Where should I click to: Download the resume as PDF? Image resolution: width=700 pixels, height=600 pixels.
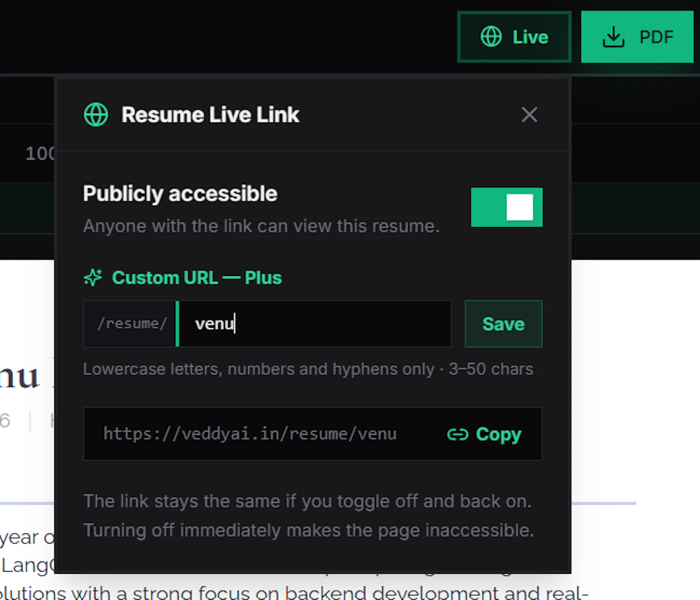[637, 37]
